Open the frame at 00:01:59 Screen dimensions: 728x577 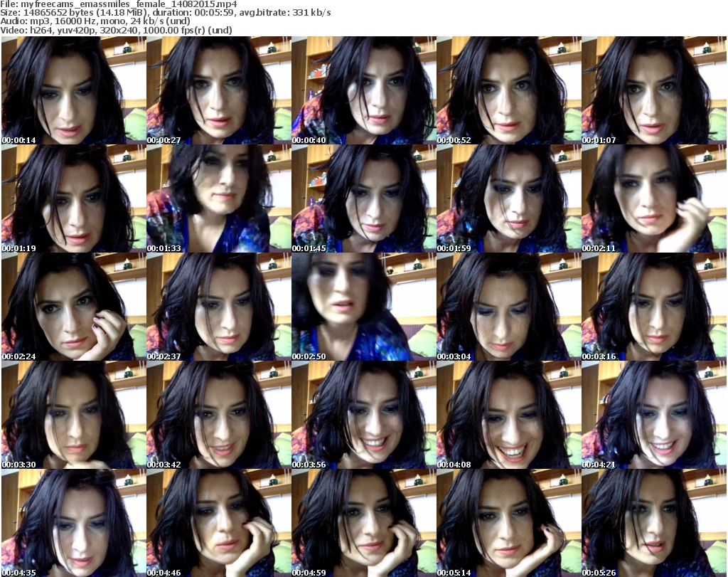(x=509, y=198)
